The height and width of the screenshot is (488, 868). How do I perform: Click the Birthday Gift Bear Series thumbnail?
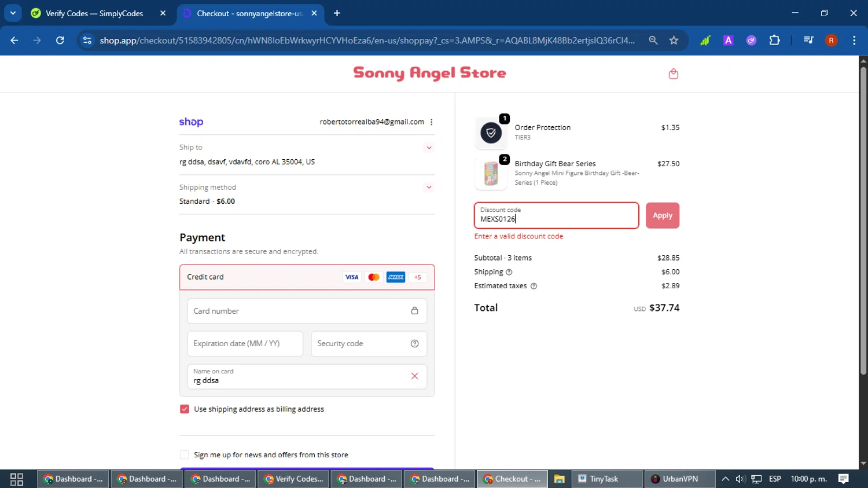[491, 173]
